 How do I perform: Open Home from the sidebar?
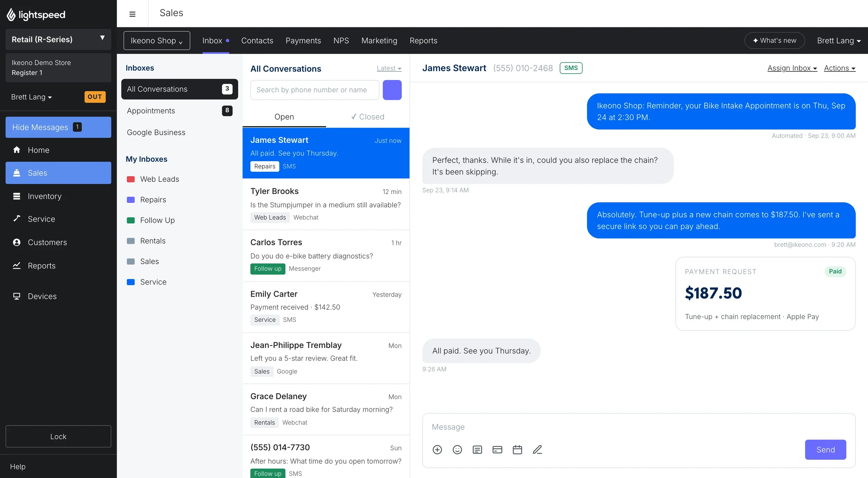tap(58, 150)
